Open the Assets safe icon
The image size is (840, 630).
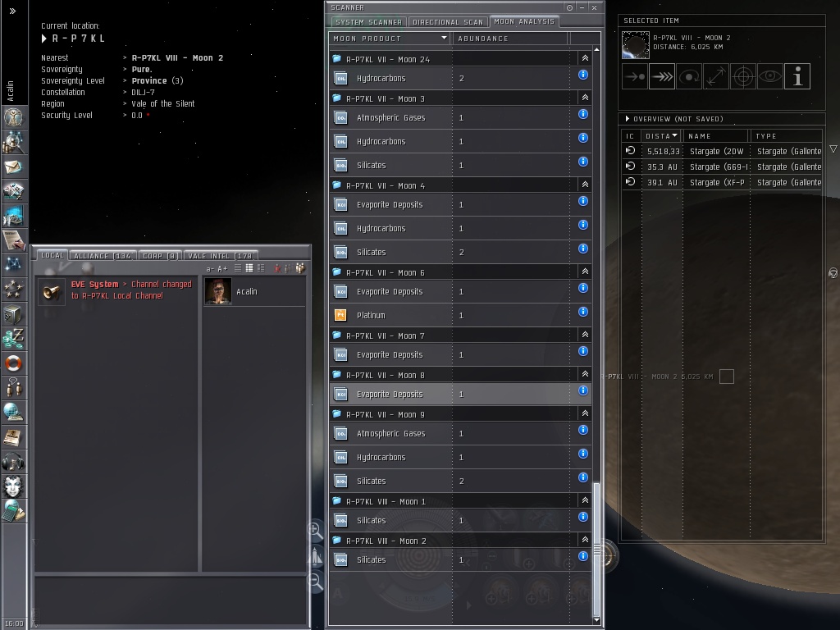13,314
